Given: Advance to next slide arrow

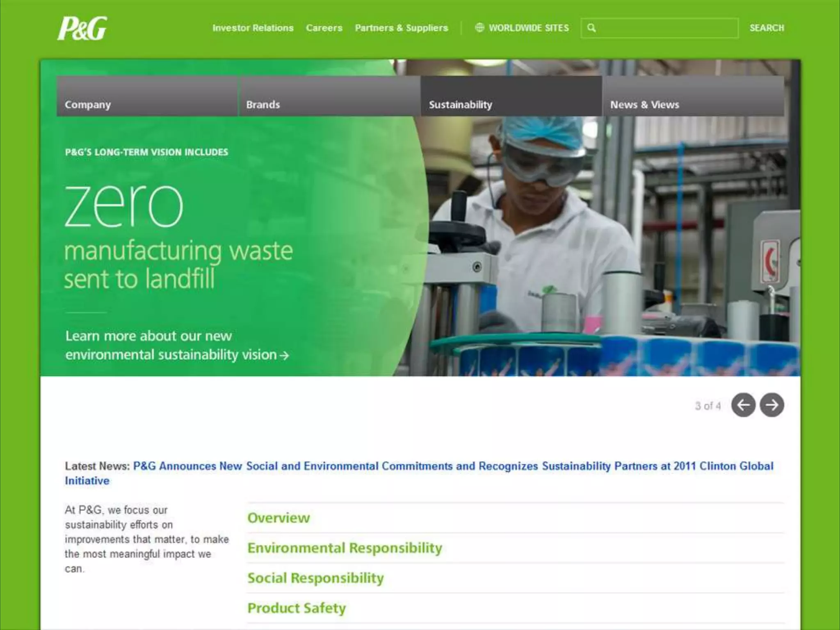Looking at the screenshot, I should tap(772, 405).
